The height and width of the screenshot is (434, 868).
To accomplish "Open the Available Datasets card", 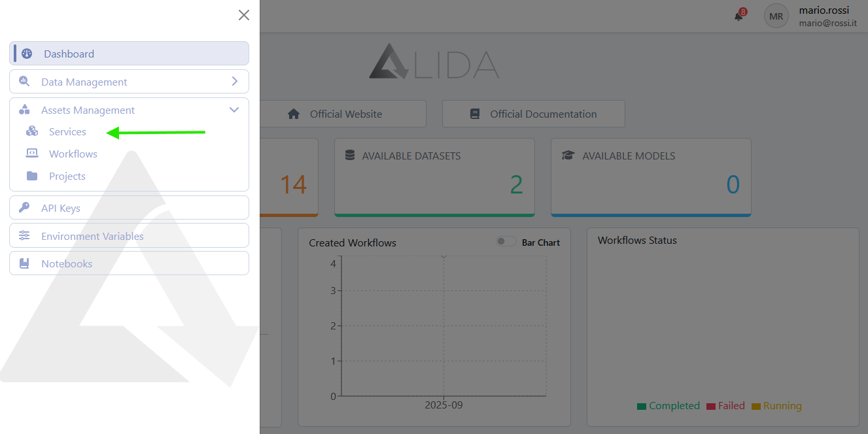I will pyautogui.click(x=434, y=177).
